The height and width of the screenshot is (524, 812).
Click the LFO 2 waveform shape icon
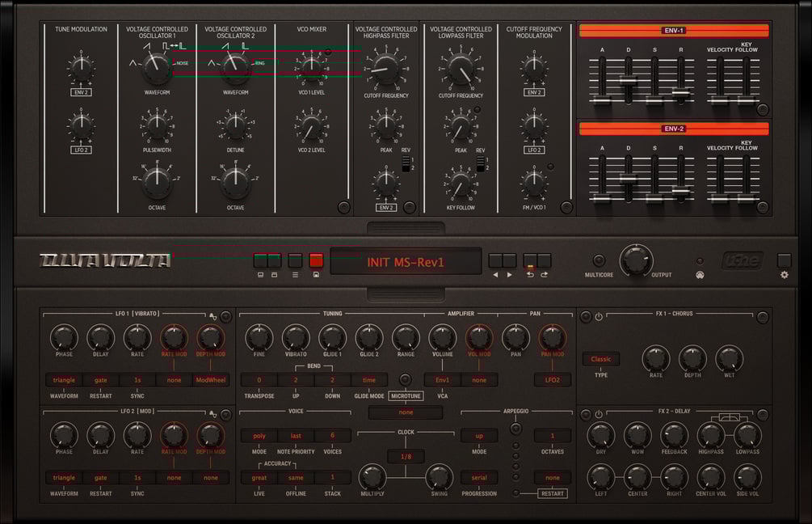[x=212, y=413]
